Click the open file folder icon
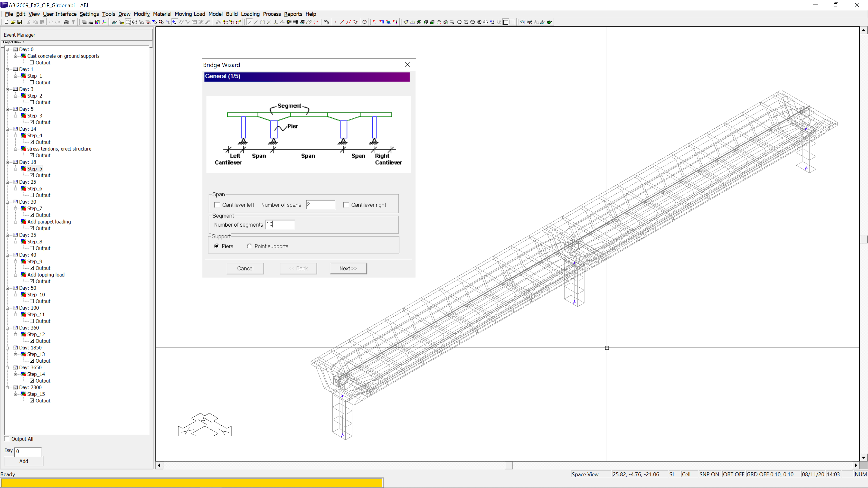Viewport: 868px width, 488px height. [13, 22]
